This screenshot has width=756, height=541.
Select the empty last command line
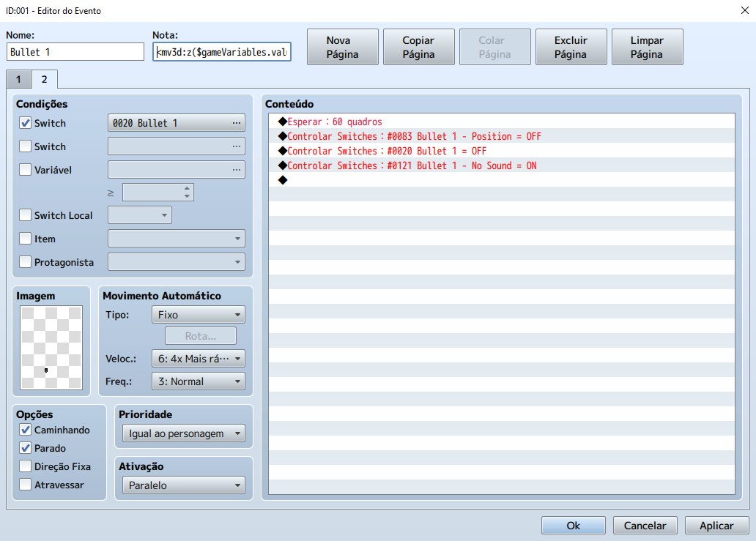click(501, 180)
